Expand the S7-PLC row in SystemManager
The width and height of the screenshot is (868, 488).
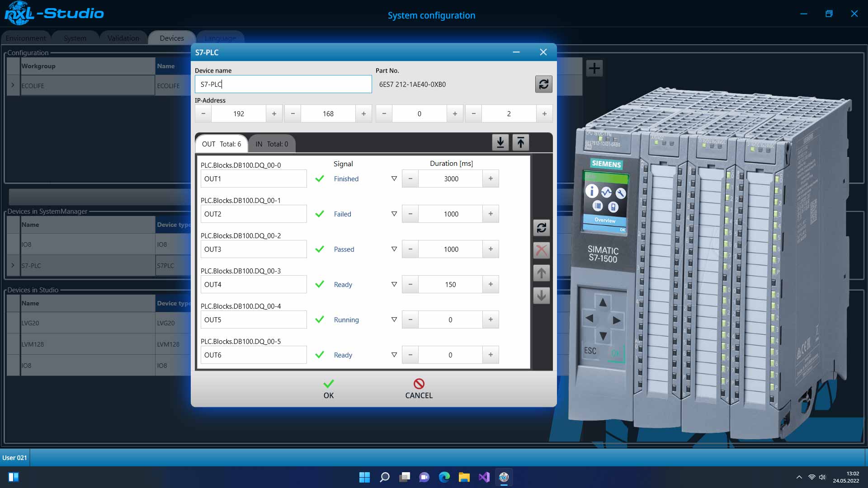13,266
